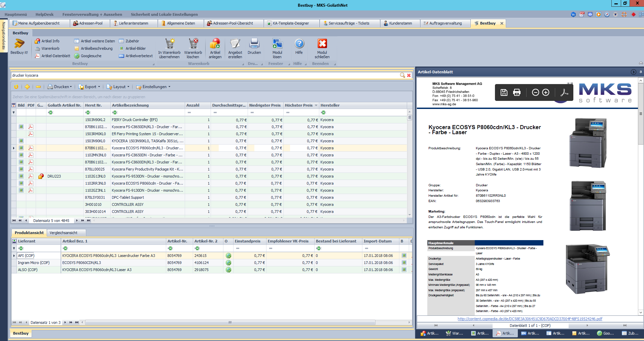
Task: Expand the Warenkorb ribbon group launcher
Action: (x=243, y=64)
